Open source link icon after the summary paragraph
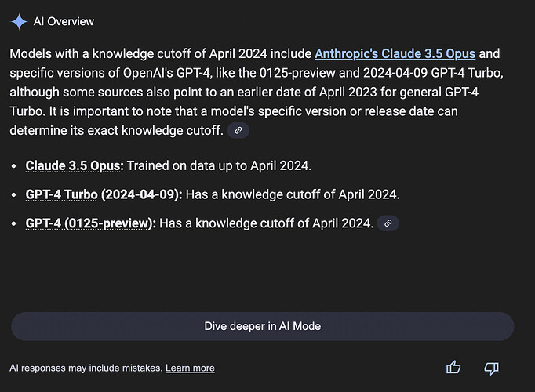535x392 pixels. point(238,131)
